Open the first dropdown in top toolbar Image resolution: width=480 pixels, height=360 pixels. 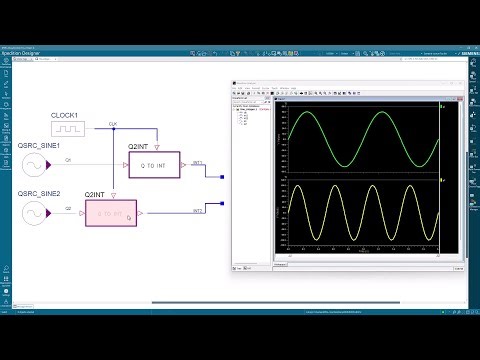tap(331, 53)
